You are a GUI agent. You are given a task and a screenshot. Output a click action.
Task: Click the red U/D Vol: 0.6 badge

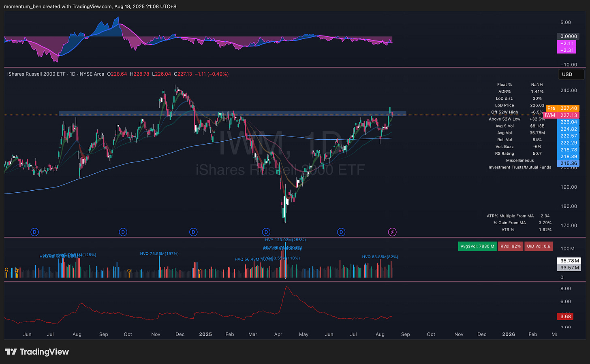point(539,246)
